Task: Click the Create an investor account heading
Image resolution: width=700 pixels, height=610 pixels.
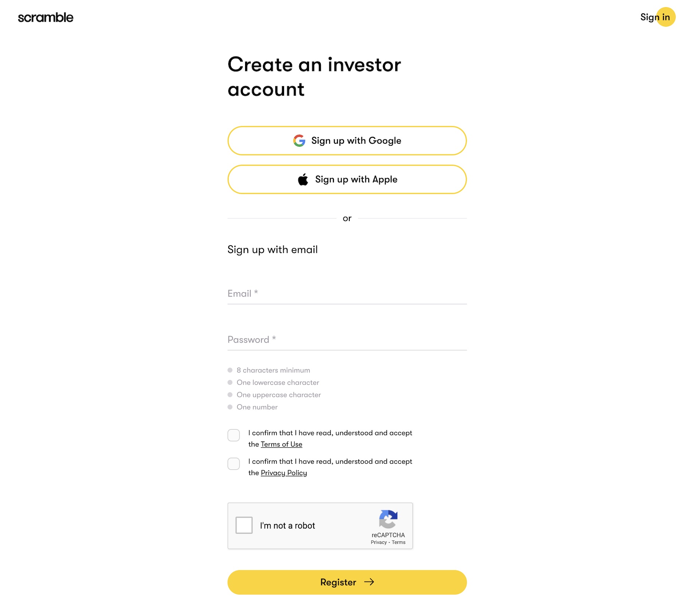Action: click(314, 77)
